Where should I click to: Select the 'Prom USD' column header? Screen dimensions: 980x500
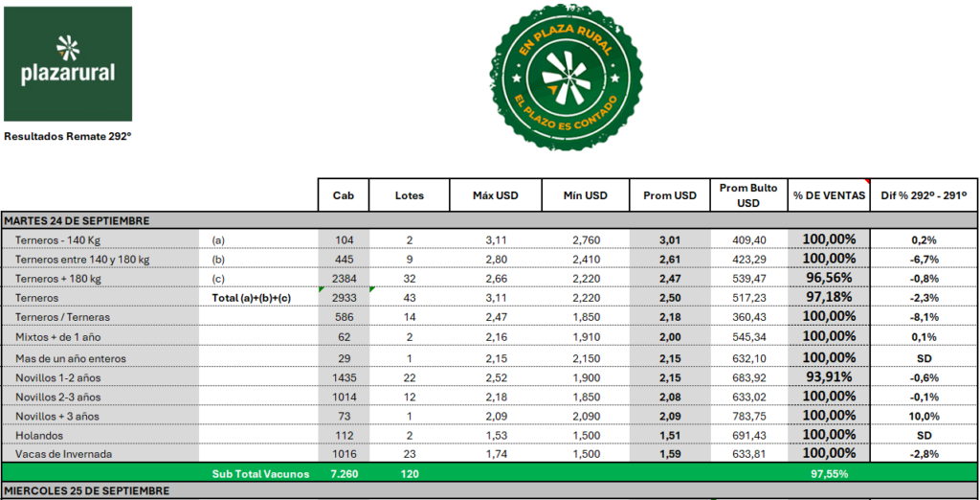click(670, 195)
